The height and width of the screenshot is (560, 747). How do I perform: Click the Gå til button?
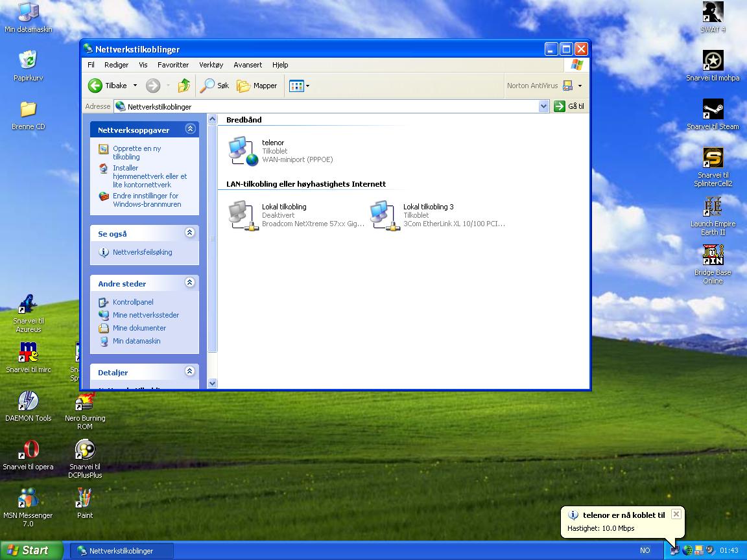(569, 107)
